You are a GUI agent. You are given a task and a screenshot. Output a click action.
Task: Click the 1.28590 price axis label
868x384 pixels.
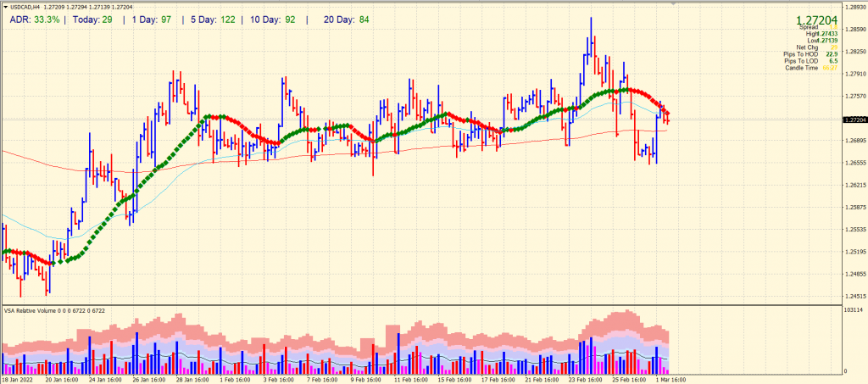[856, 30]
